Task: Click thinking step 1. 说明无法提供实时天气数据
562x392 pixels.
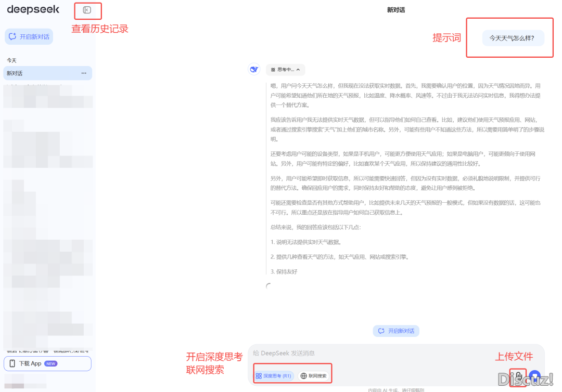Action: coord(306,242)
